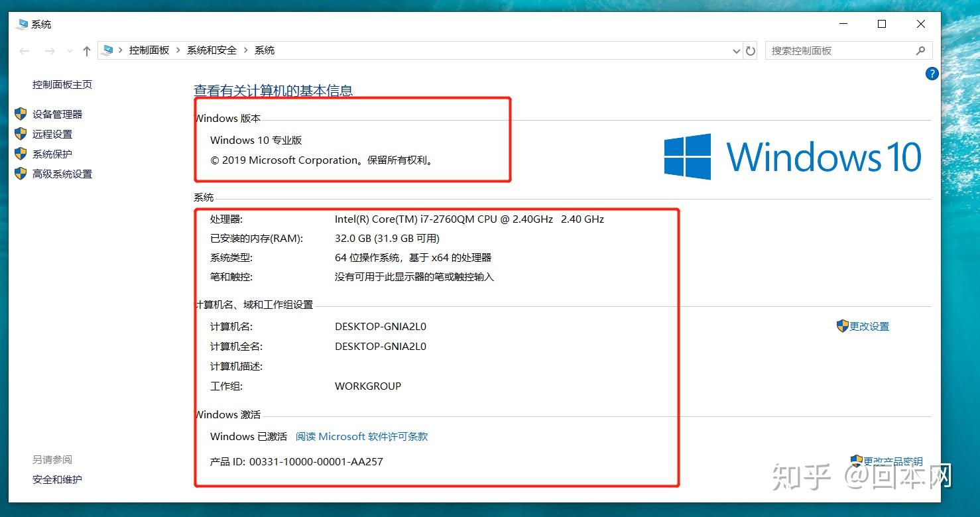Open 高级系统设置 from the sidebar

(61, 174)
